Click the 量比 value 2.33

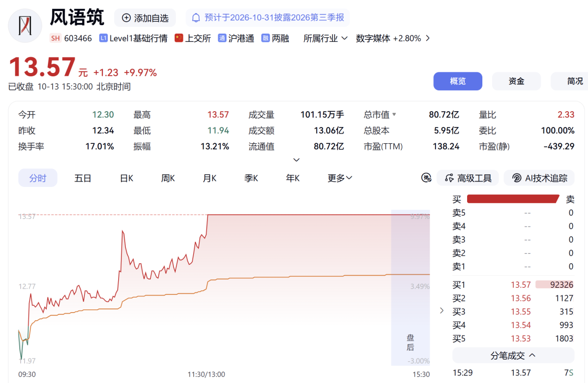[566, 114]
